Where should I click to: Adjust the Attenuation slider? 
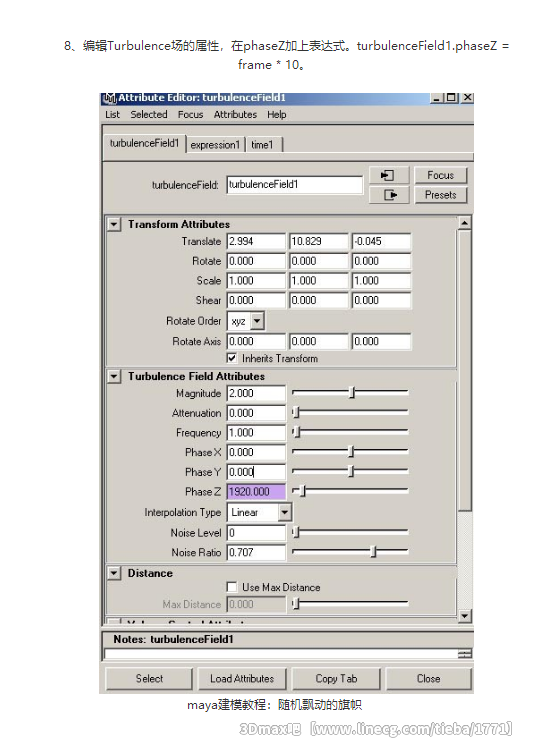click(296, 412)
